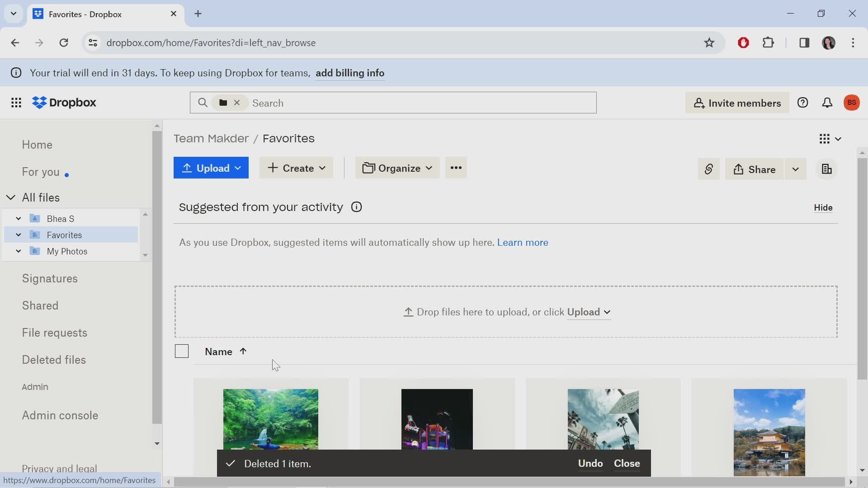Go back to the previous page
868x488 pixels.
[x=15, y=43]
